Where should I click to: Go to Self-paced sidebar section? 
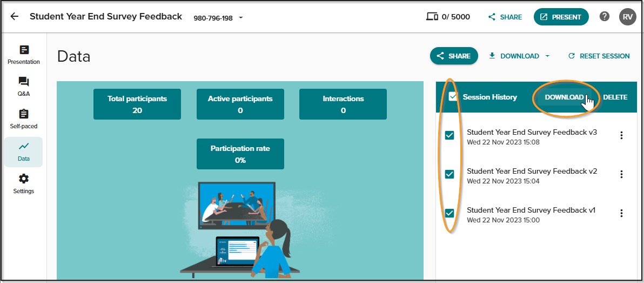click(24, 119)
